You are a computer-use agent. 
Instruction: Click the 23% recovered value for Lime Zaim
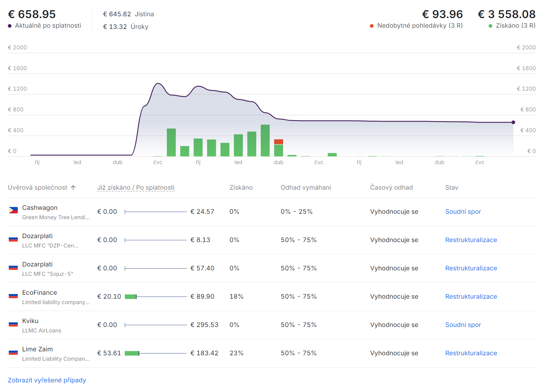(236, 353)
